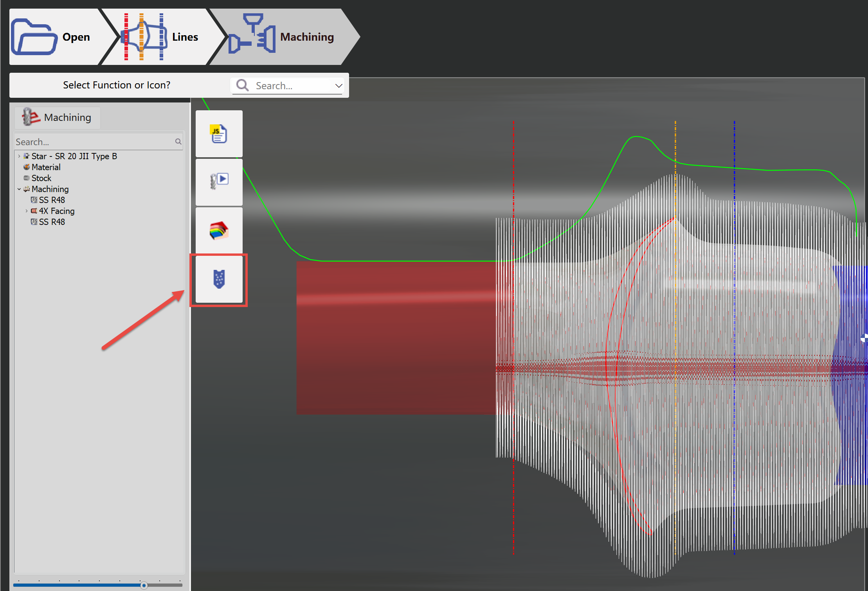Click the Open folder icon
868x591 pixels.
pyautogui.click(x=34, y=37)
